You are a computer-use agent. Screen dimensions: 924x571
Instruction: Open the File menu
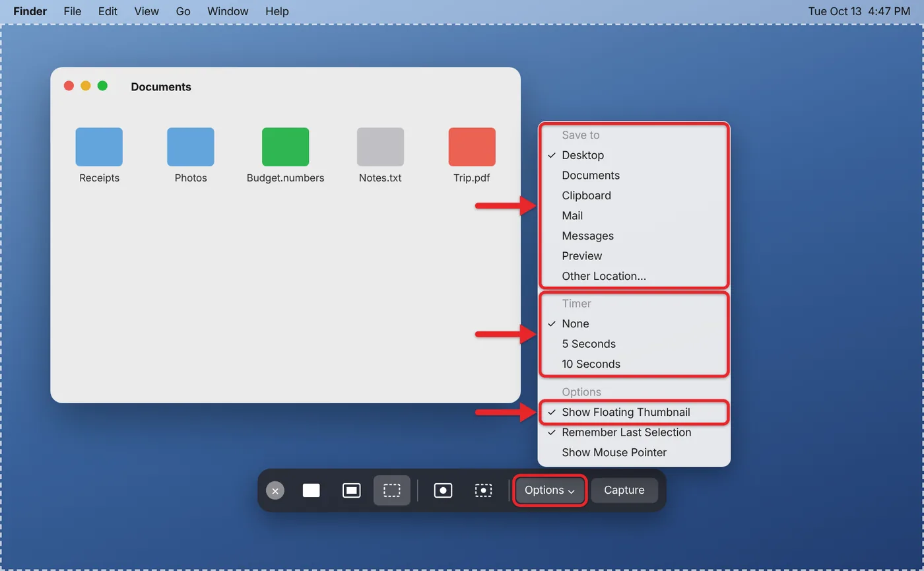point(73,11)
